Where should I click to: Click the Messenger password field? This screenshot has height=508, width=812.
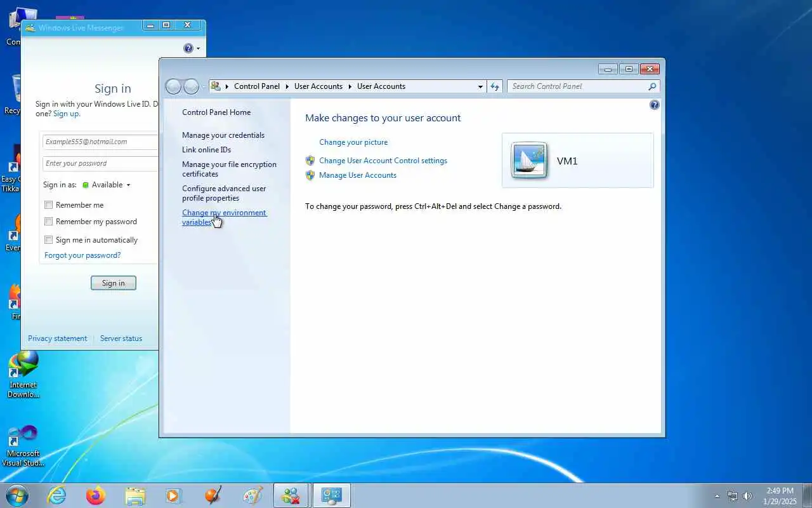click(x=100, y=163)
